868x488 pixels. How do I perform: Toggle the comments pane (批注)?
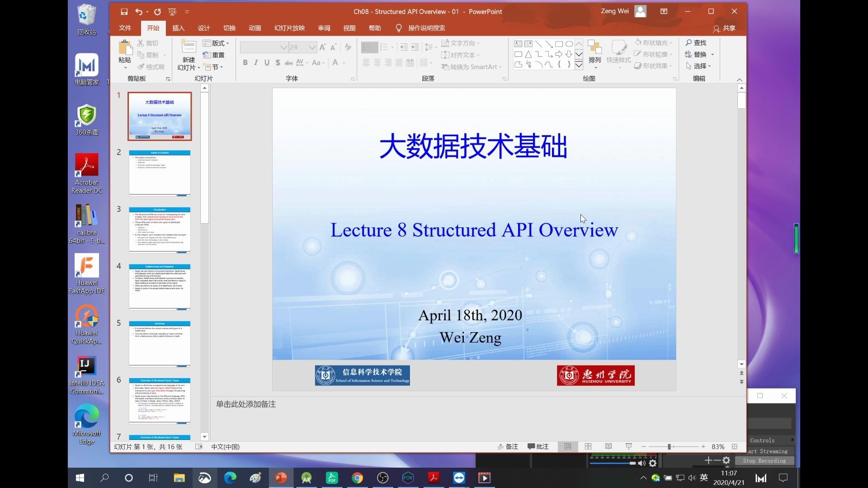tap(538, 446)
